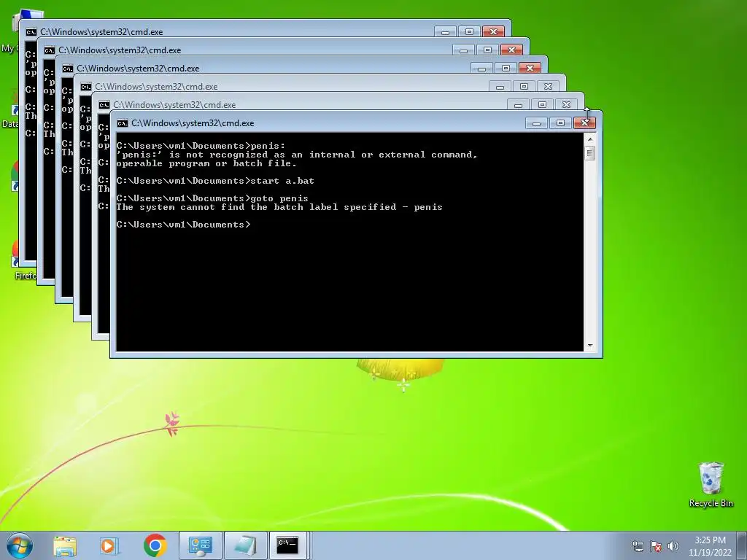The image size is (747, 560).
Task: Open Google Chrome from the taskbar
Action: (155, 545)
